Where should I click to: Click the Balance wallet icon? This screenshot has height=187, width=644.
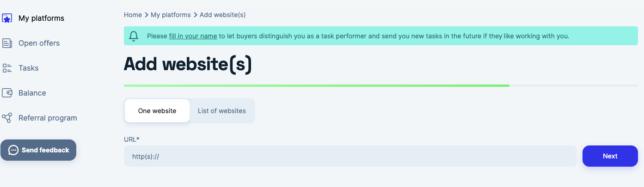[7, 93]
